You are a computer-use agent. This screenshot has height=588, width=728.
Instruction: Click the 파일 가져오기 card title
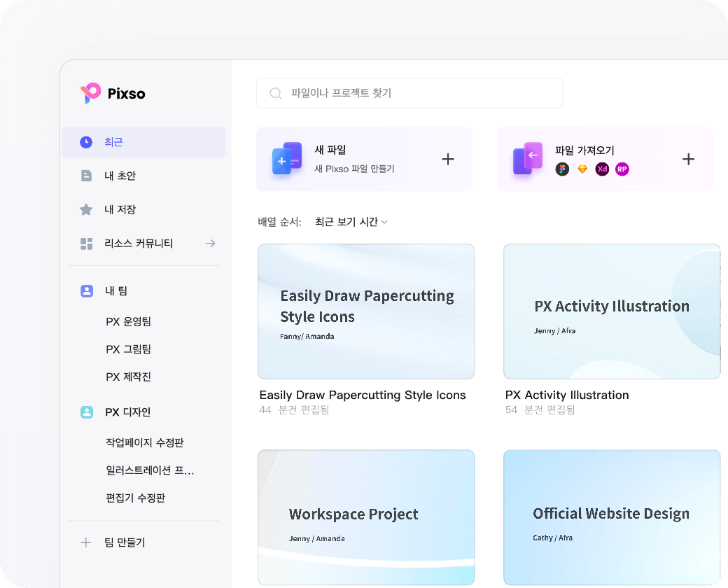[584, 150]
